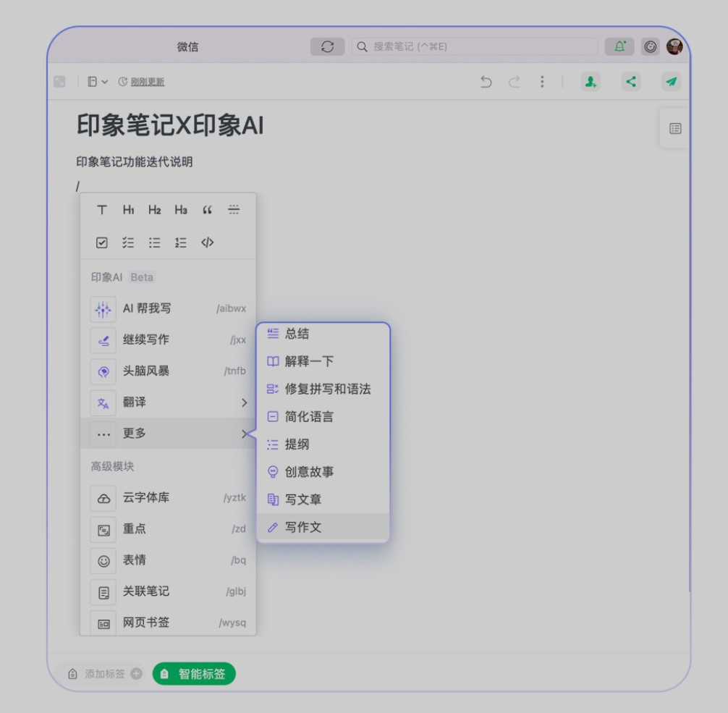Insert a checklist
This screenshot has height=713, width=728.
coord(128,242)
